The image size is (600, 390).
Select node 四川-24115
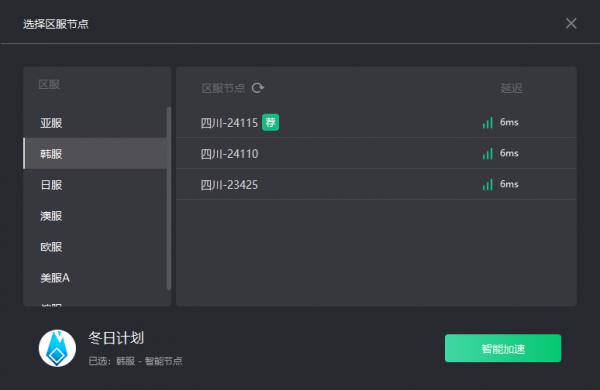376,122
